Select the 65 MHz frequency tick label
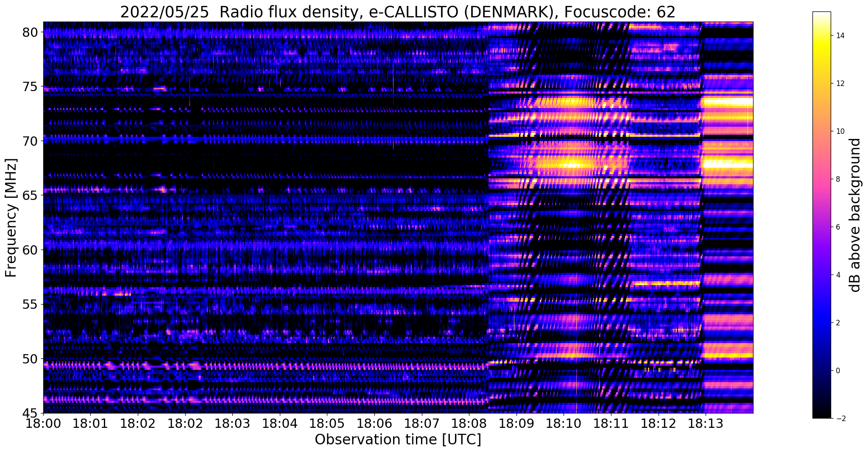This screenshot has width=868, height=452. (x=31, y=196)
